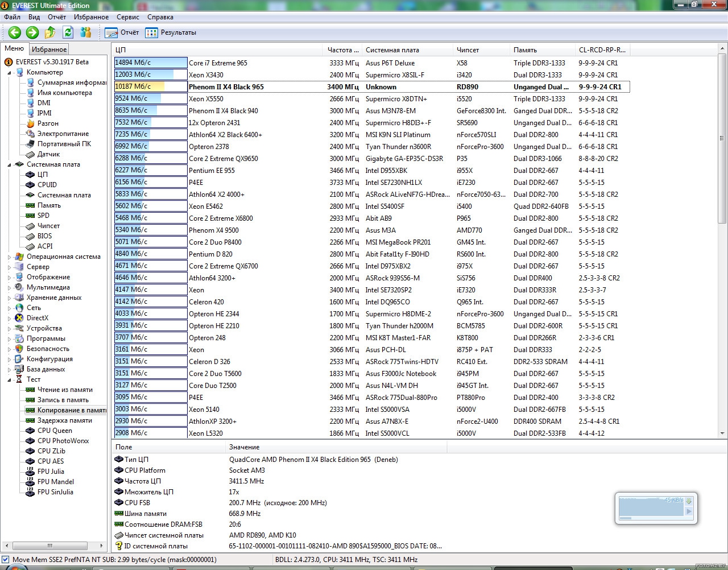Image resolution: width=728 pixels, height=570 pixels.
Task: Select the Чтение из памяти benchmark
Action: click(x=65, y=390)
